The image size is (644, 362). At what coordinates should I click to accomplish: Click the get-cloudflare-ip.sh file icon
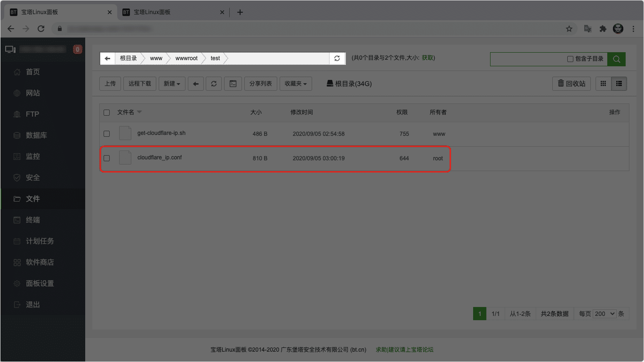(125, 133)
